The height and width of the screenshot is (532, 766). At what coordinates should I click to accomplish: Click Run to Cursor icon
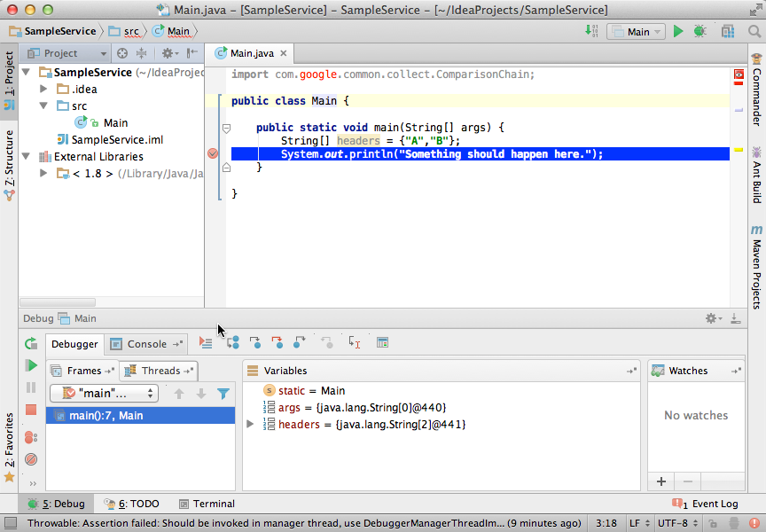355,343
